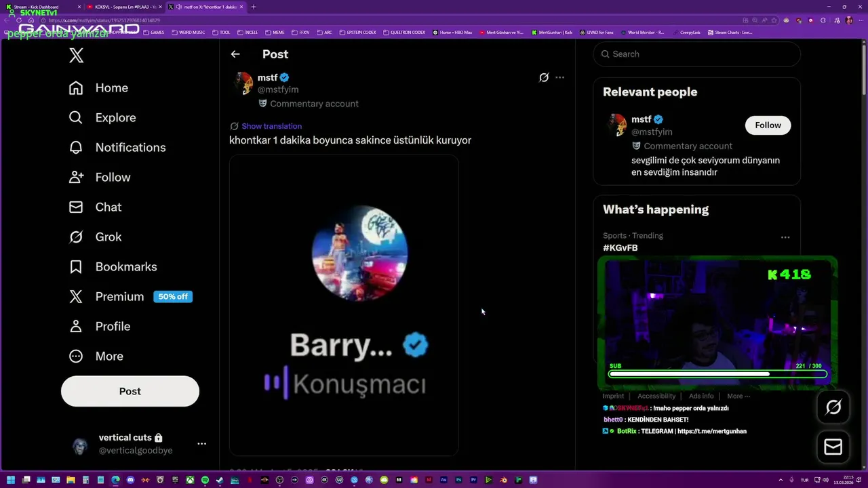Screen dimensions: 868x488
Task: Click the mstf post author avatar
Action: pyautogui.click(x=243, y=83)
